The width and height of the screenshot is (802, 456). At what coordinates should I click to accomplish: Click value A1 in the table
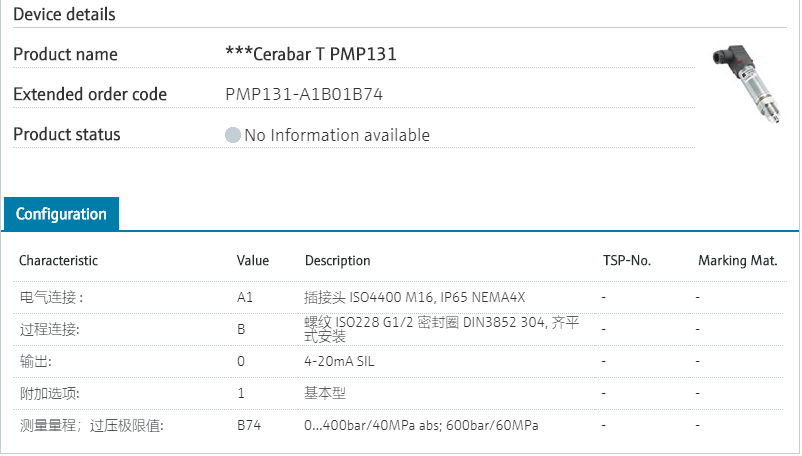245,297
